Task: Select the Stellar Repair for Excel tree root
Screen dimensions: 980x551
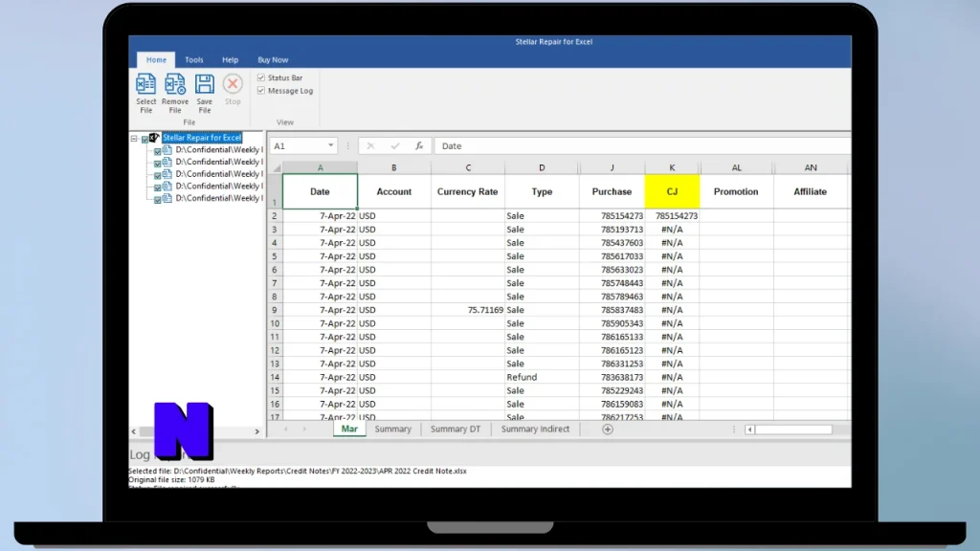Action: pos(202,138)
